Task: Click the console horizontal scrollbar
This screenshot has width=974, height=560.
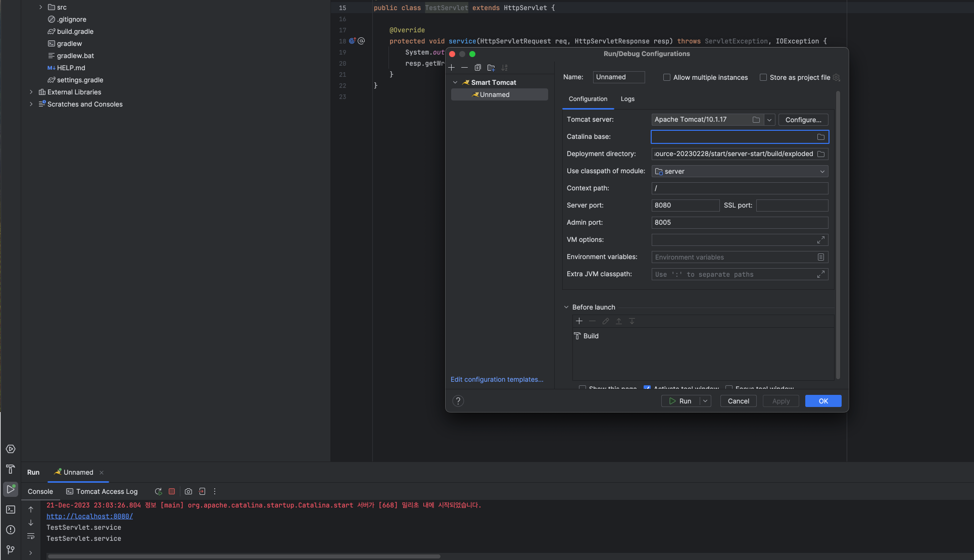Action: click(x=244, y=556)
